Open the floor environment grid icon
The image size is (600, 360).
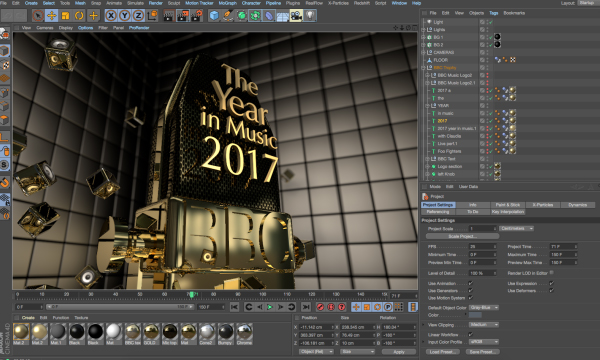[282, 16]
